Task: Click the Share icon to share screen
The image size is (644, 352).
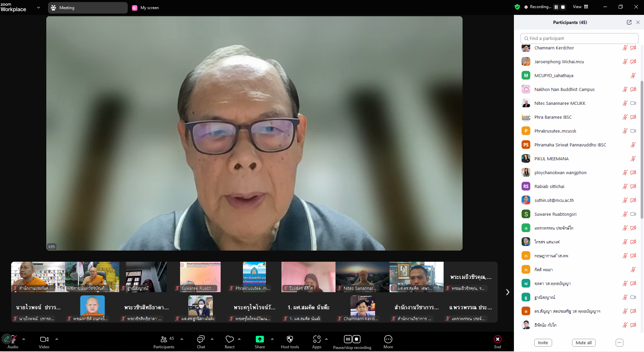Action: [259, 339]
